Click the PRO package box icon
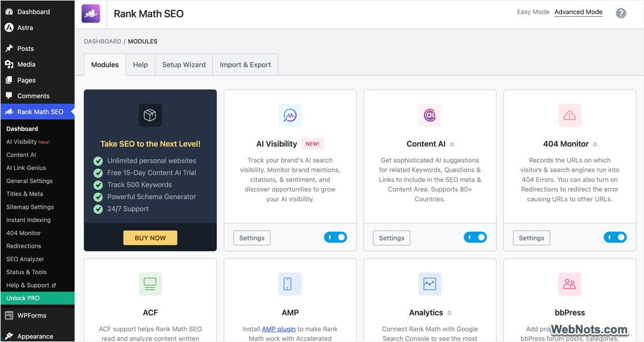Viewport: 644px width, 342px height. [x=150, y=115]
